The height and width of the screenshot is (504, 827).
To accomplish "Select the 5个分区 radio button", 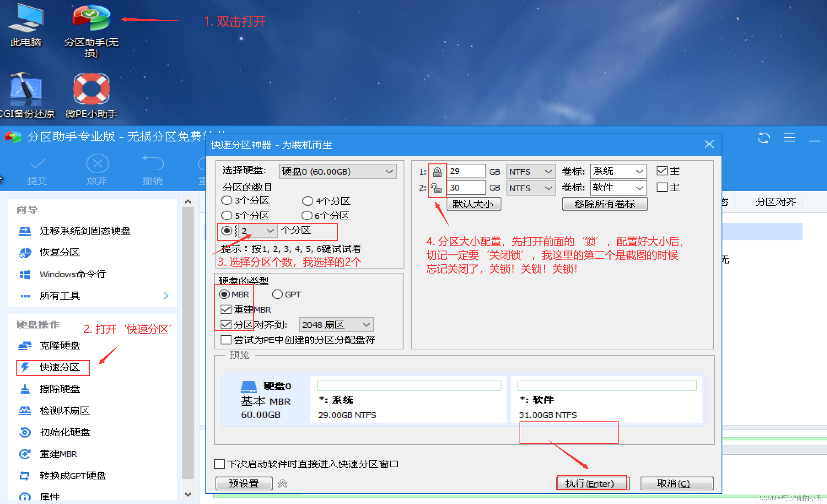I will (x=226, y=215).
